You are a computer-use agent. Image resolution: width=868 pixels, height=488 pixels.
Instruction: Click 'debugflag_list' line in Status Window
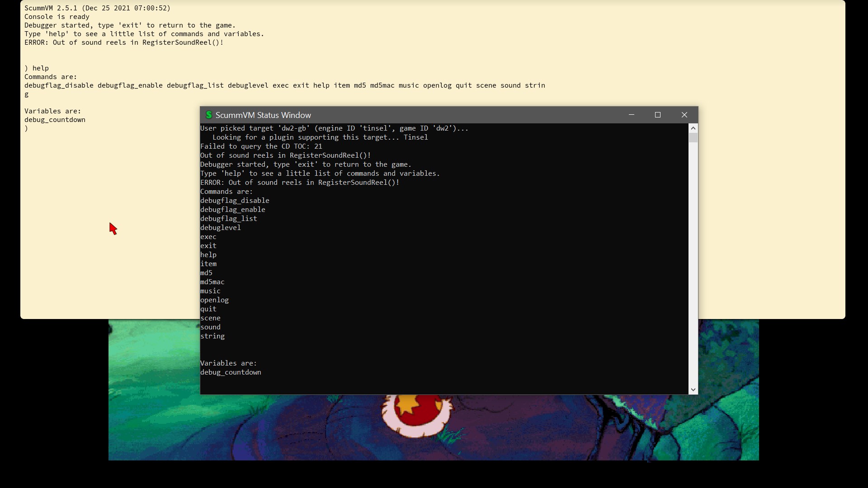229,219
